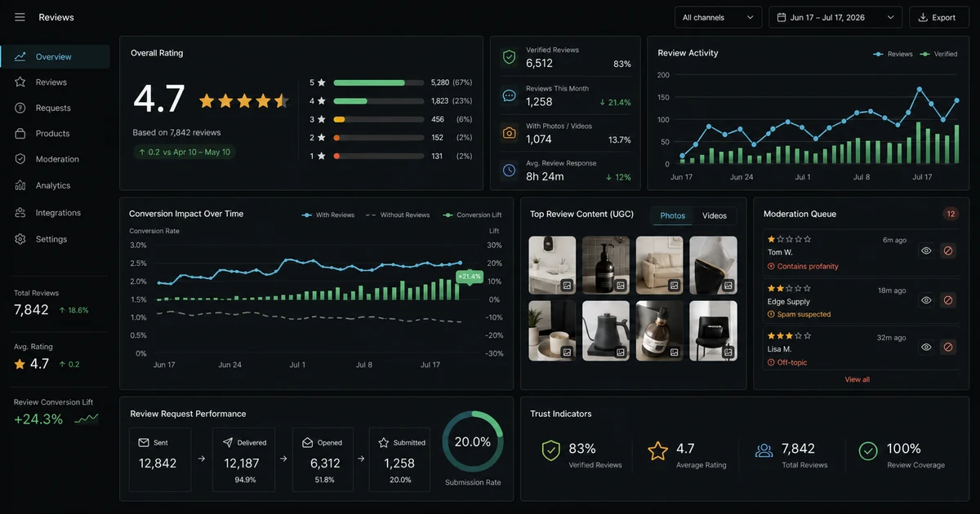Open Requests in the sidebar
The height and width of the screenshot is (514, 980).
[55, 108]
